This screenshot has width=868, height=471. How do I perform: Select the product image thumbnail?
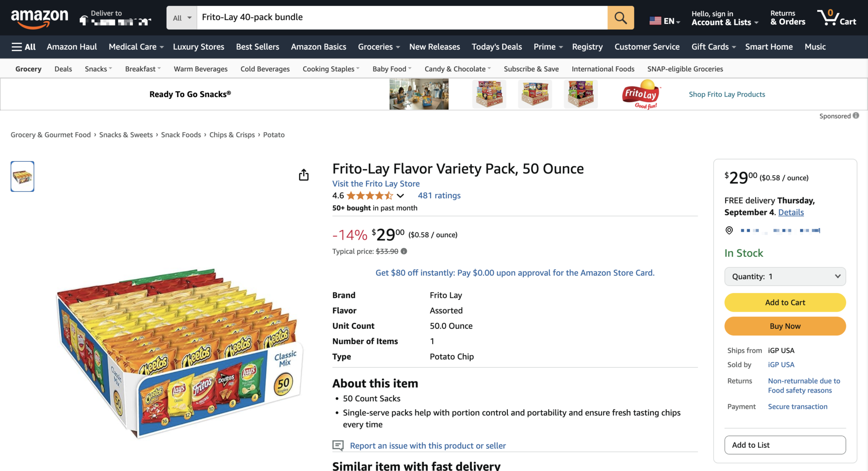pos(22,176)
